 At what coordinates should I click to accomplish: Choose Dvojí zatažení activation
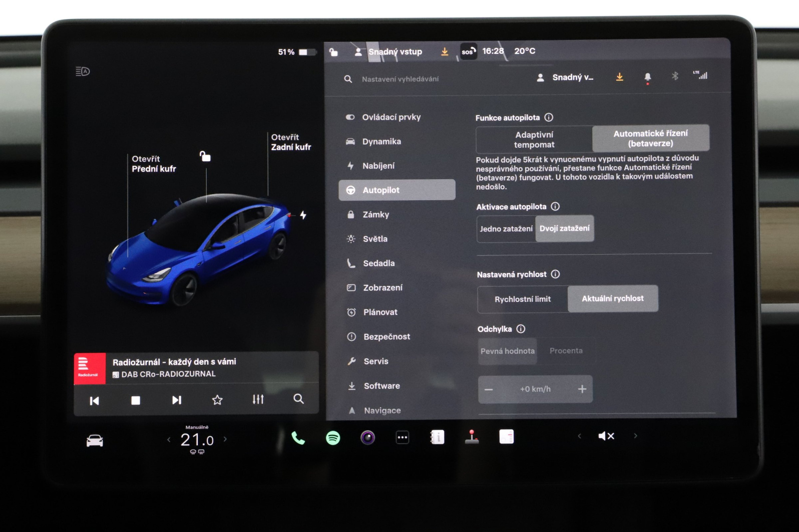point(565,229)
